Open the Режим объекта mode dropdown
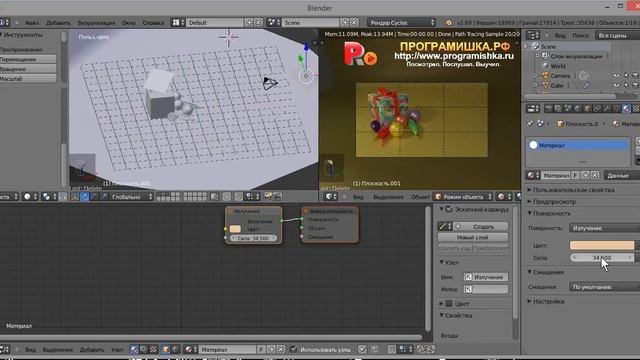Viewport: 640px width, 360px height. click(x=463, y=197)
